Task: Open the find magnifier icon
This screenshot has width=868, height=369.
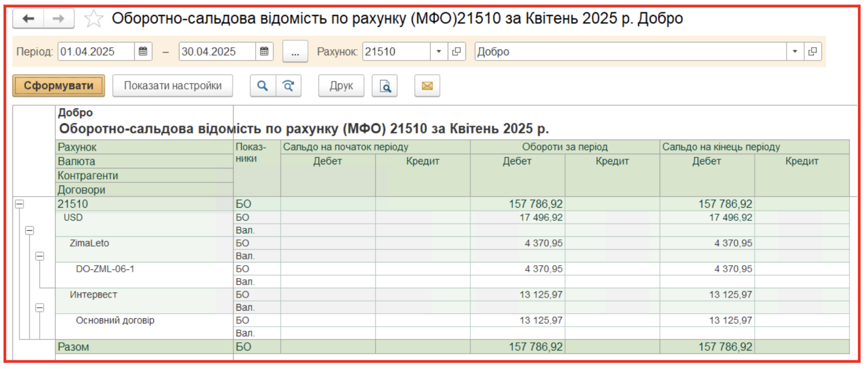Action: 263,85
